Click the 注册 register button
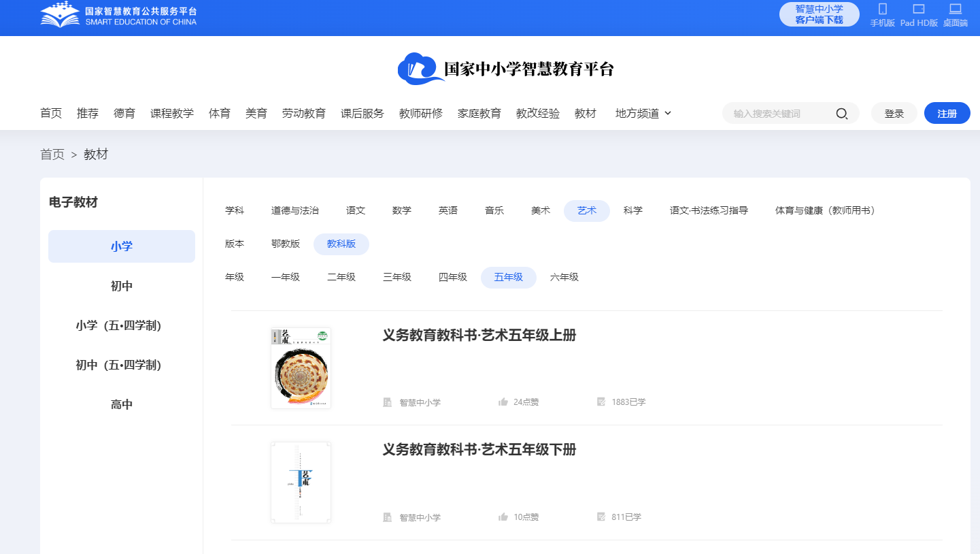 (x=947, y=113)
